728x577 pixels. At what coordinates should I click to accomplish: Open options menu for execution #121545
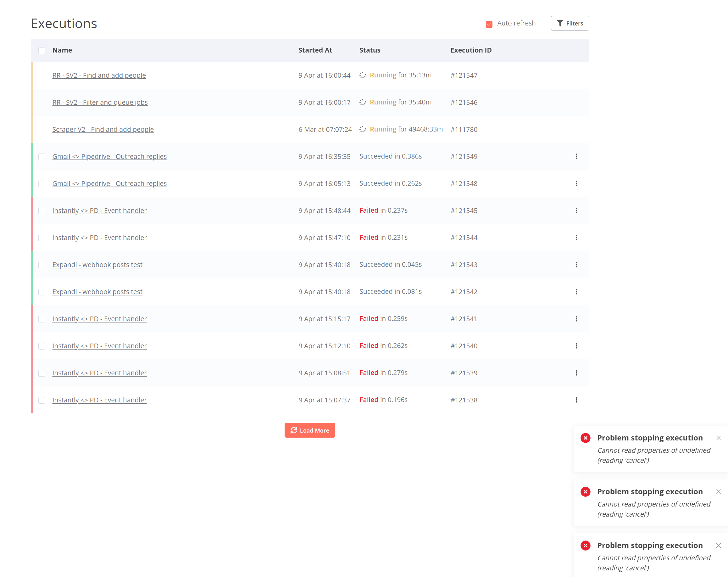[x=576, y=210]
